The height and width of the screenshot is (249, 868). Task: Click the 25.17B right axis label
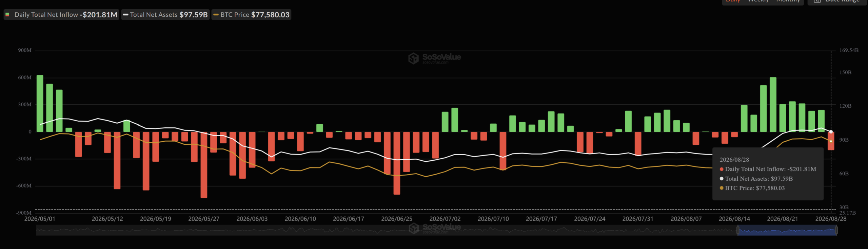[847, 213]
